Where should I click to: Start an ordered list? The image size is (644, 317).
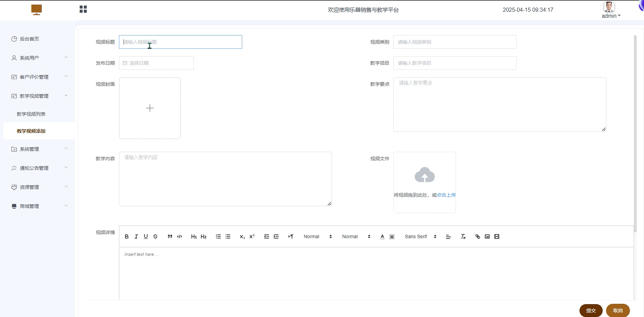[x=218, y=236]
